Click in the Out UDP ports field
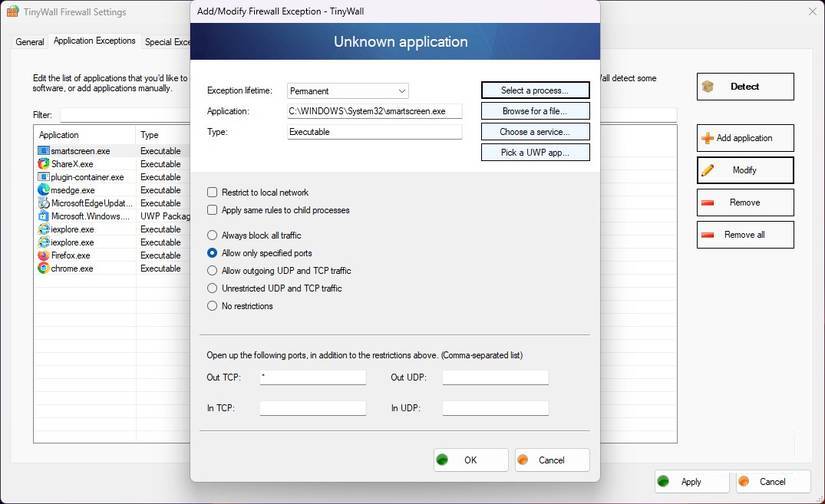Screen dimensions: 825x504 pyautogui.click(x=495, y=377)
